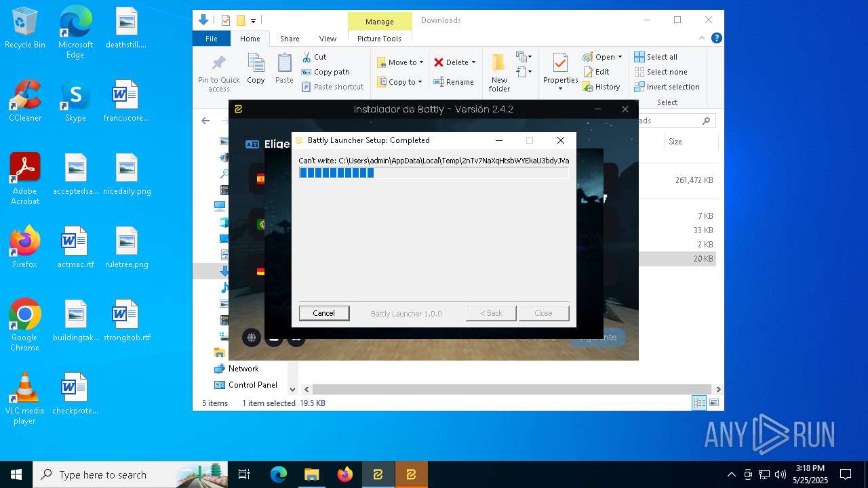
Task: Open Task View
Action: coord(245,474)
